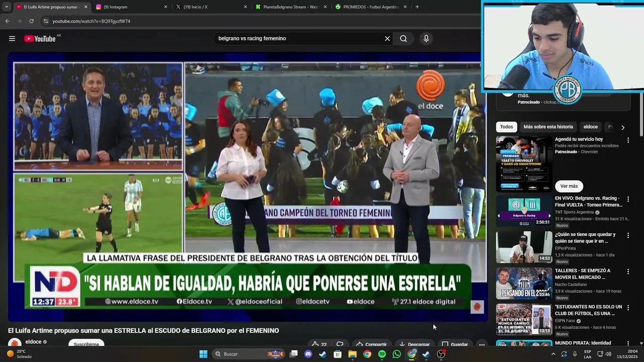Click the taskbar Buscar search box
The image size is (644, 362).
point(249,354)
